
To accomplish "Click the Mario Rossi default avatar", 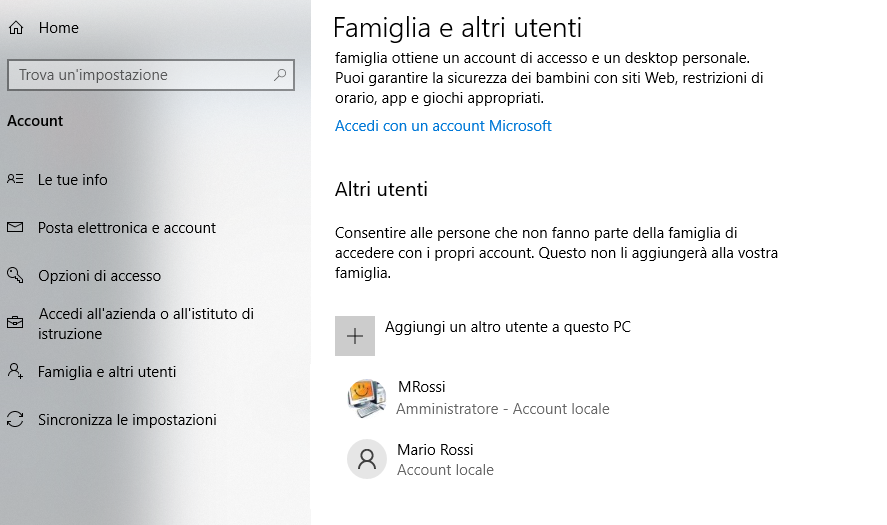I will pos(367,459).
